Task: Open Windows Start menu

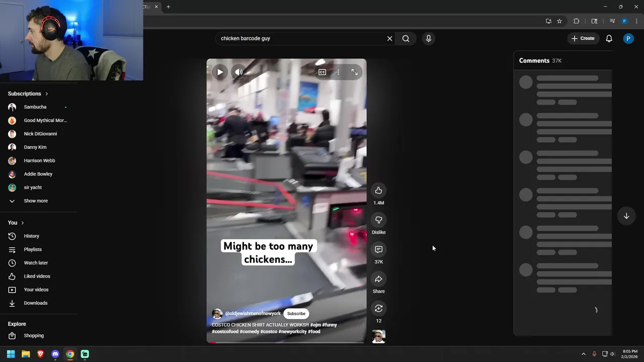Action: pyautogui.click(x=11, y=354)
